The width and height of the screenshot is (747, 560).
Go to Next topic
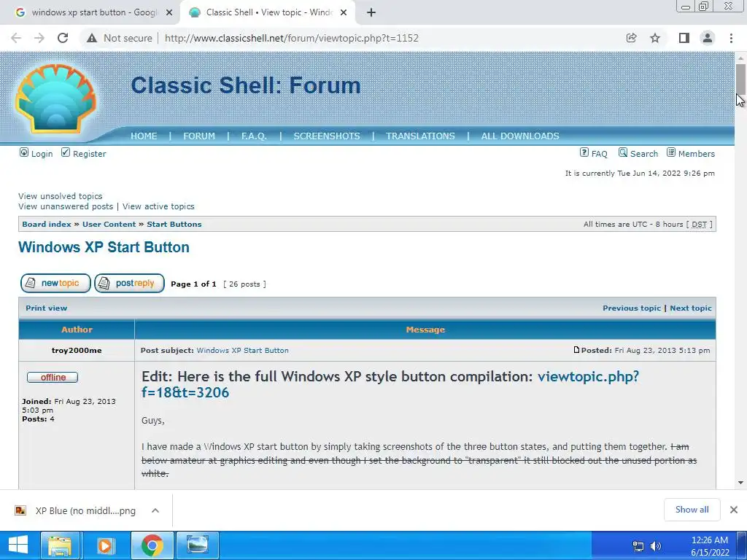691,308
